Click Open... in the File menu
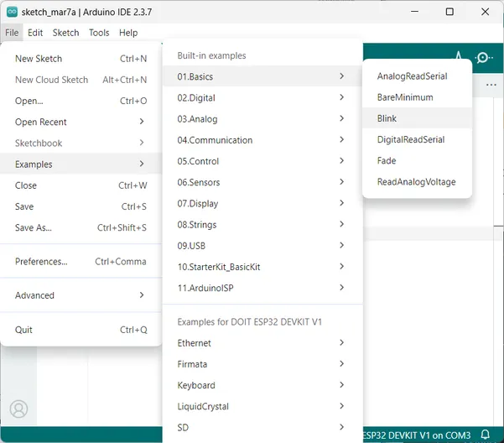The width and height of the screenshot is (504, 443). (81, 101)
